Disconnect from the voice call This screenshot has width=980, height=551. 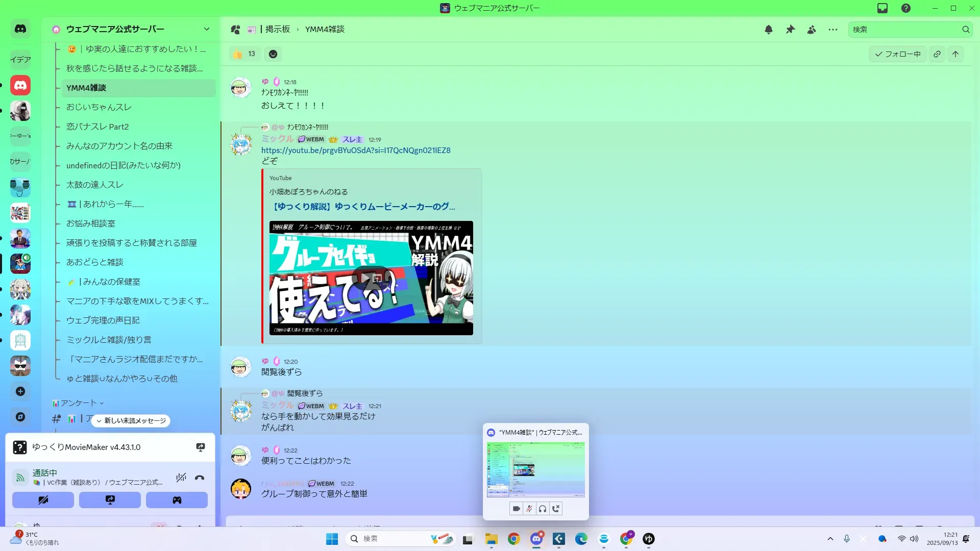pos(200,478)
